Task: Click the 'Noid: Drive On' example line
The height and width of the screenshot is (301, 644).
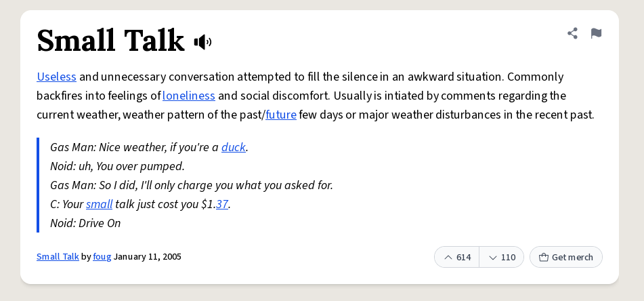Action: coord(85,223)
